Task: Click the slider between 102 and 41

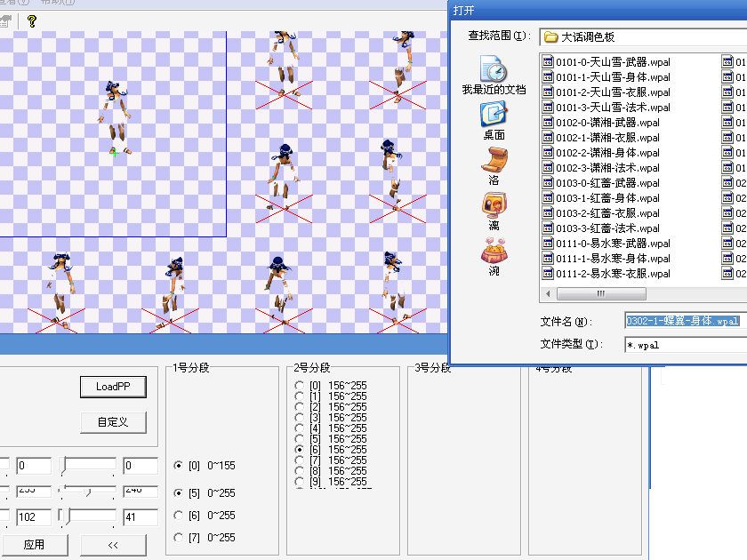Action: click(x=87, y=517)
